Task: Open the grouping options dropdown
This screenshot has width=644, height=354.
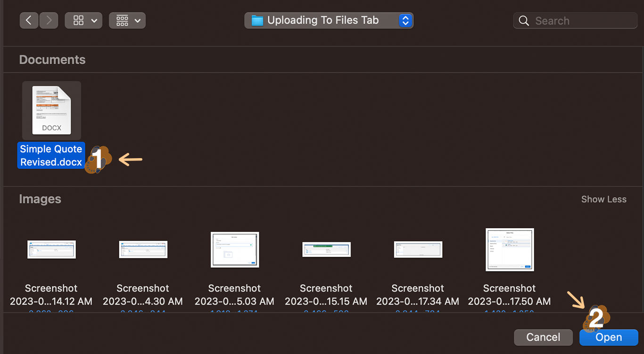Action: click(x=127, y=21)
